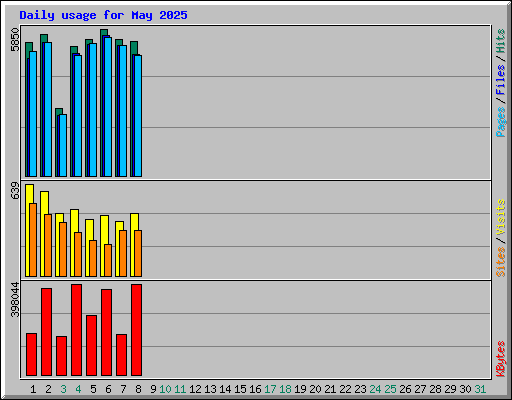Click the Visits legend label
Screen dimensions: 512x400
501,217
